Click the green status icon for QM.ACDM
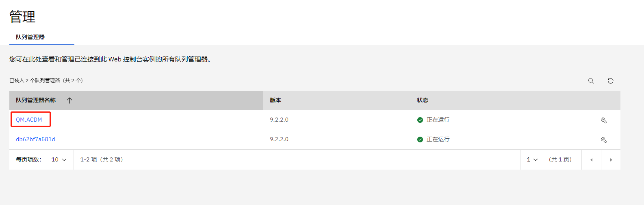Viewport: 644px width, 205px height. 420,120
